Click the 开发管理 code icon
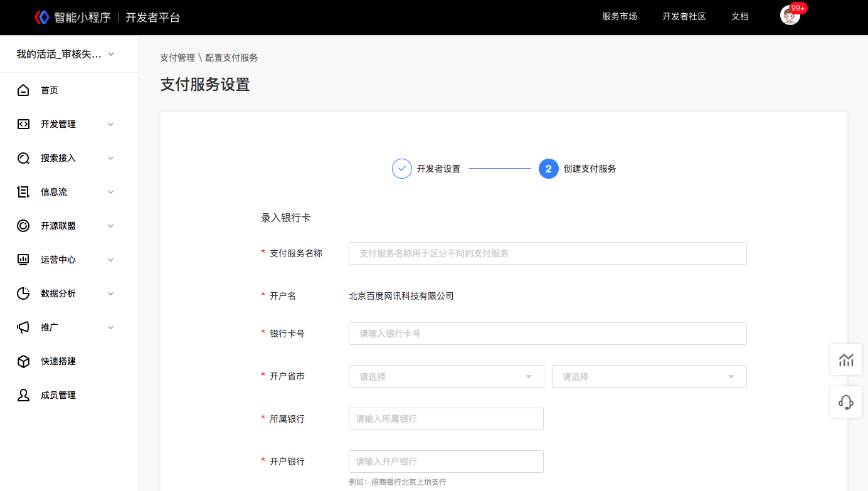This screenshot has width=868, height=491. (x=23, y=124)
